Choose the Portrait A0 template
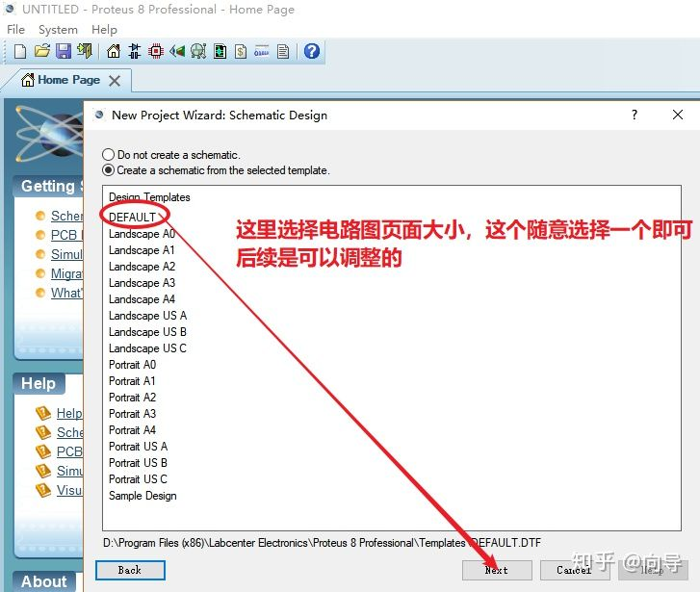The image size is (700, 592). point(133,365)
